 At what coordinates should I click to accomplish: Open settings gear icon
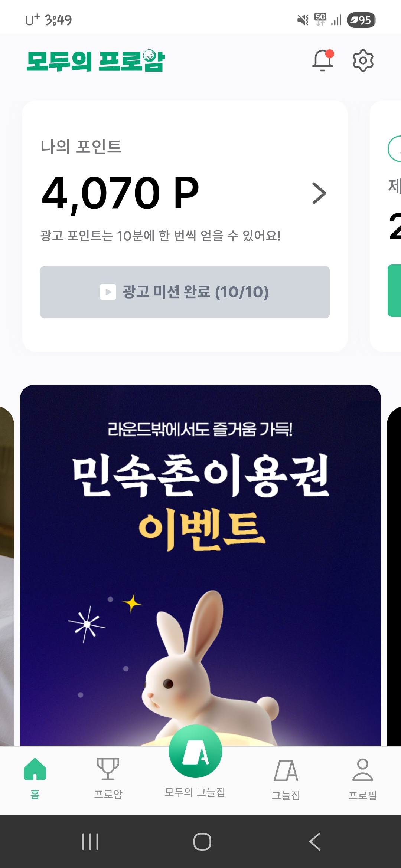pyautogui.click(x=363, y=60)
